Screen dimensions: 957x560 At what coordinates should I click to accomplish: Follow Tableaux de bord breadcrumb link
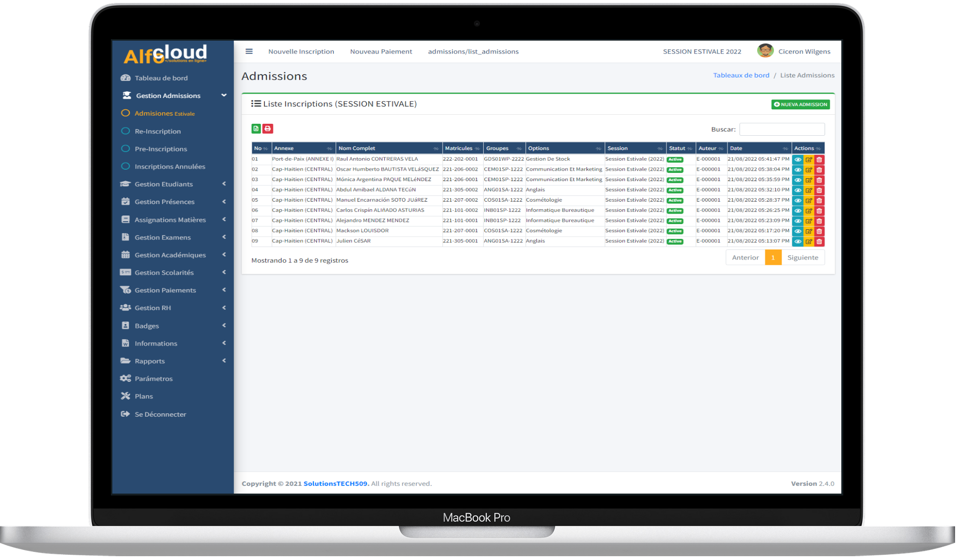(741, 75)
